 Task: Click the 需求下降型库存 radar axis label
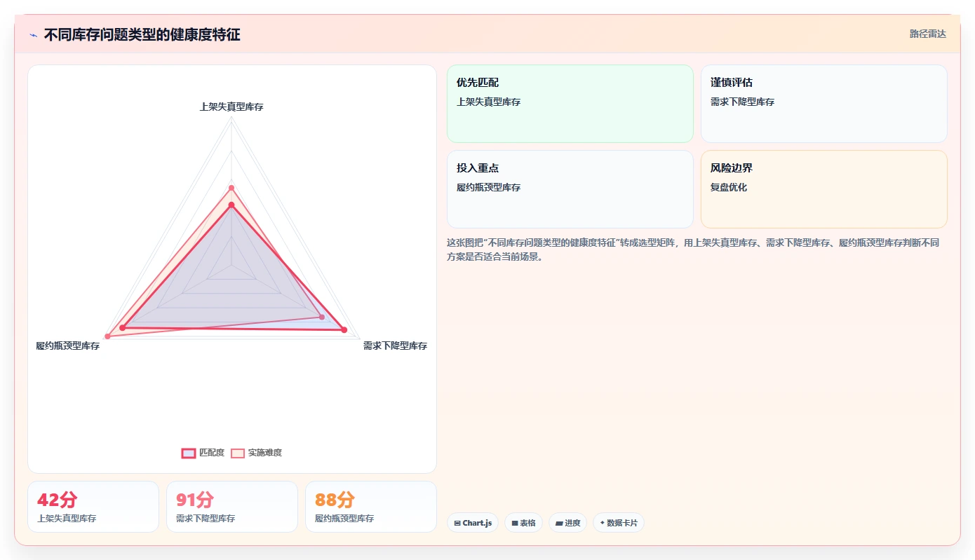click(395, 346)
